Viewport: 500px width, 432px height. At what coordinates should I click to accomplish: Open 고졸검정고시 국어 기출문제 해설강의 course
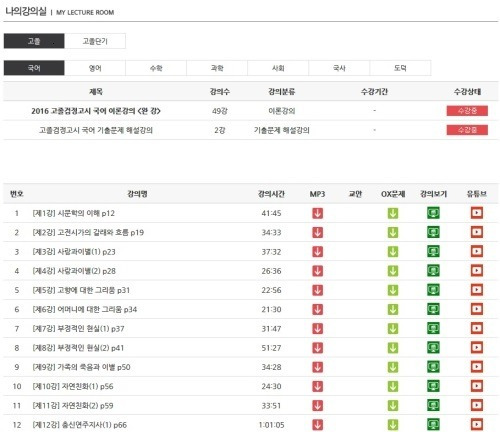96,130
